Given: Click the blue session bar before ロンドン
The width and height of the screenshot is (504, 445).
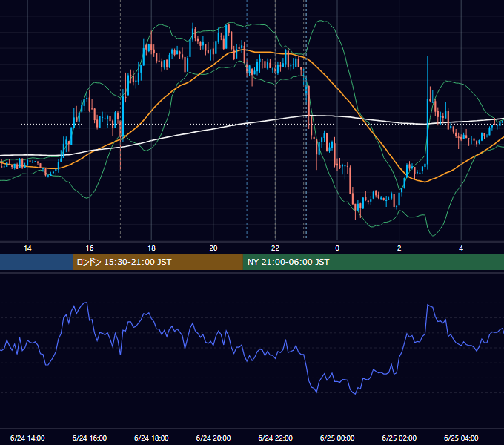Looking at the screenshot, I should point(36,262).
